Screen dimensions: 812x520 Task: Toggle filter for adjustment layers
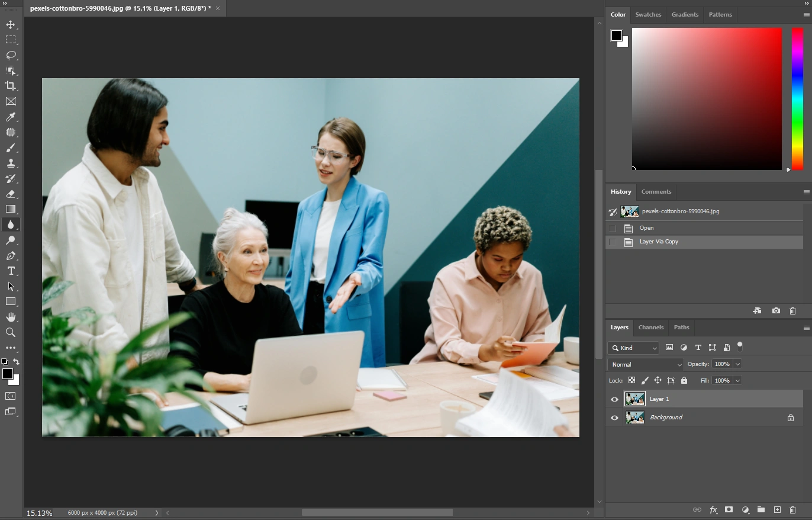[x=684, y=348]
